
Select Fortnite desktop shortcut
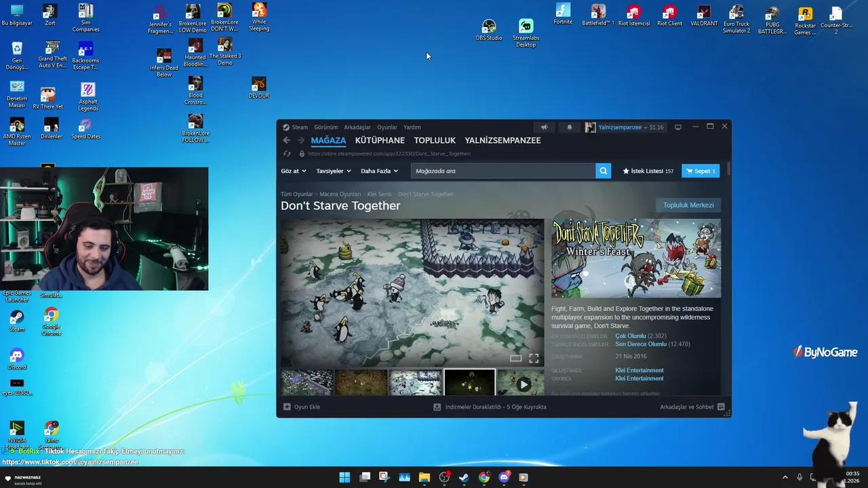point(563,14)
